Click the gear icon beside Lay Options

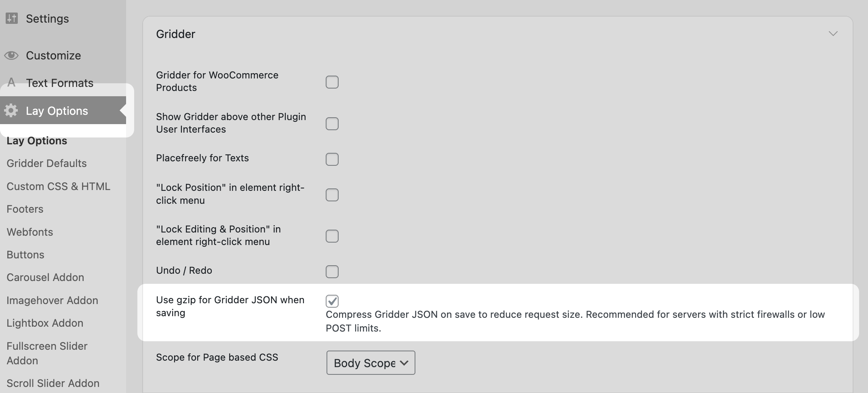click(11, 110)
